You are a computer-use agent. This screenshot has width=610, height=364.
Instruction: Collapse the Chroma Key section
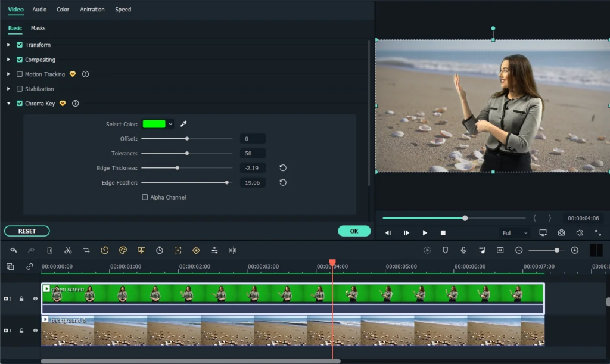(8, 103)
